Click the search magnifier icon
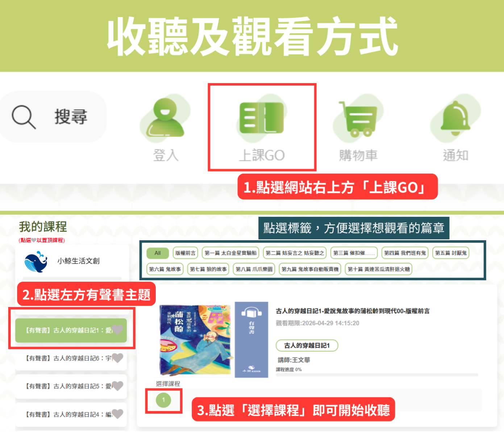This screenshot has height=435, width=504. point(24,117)
